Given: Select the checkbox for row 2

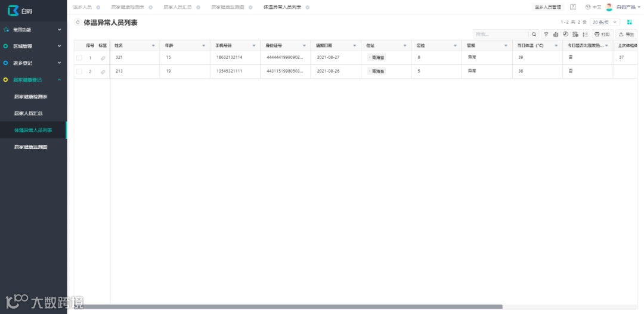Looking at the screenshot, I should pos(79,71).
